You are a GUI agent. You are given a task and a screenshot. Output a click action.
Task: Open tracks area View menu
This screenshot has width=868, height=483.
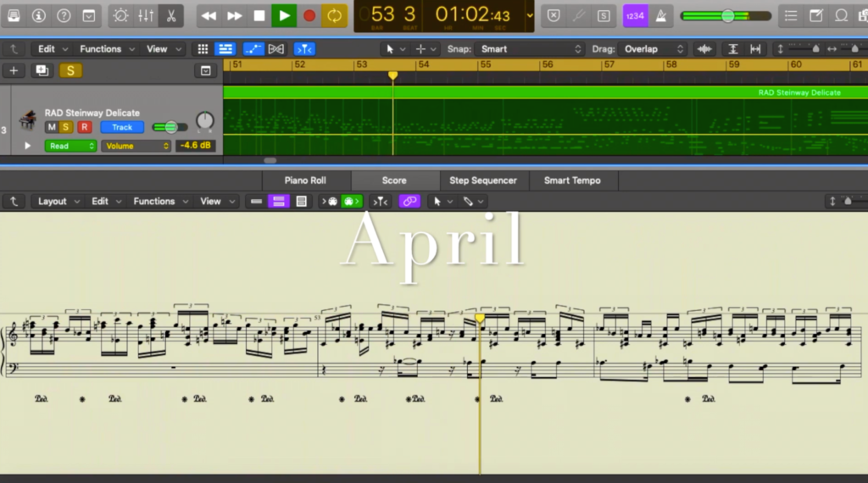point(164,48)
